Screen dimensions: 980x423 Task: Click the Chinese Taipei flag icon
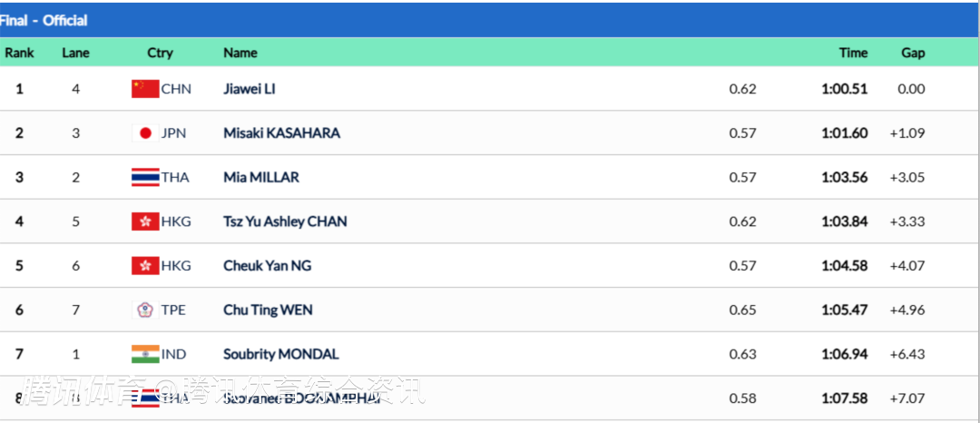[145, 310]
